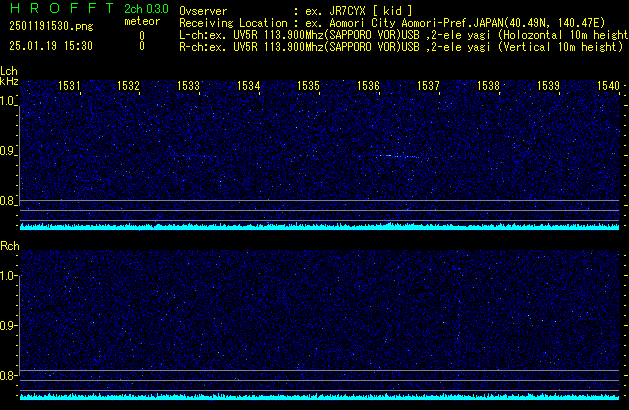Select the L-ch UV5R Holozontal yagi line
The width and height of the screenshot is (629, 410).
click(404, 35)
